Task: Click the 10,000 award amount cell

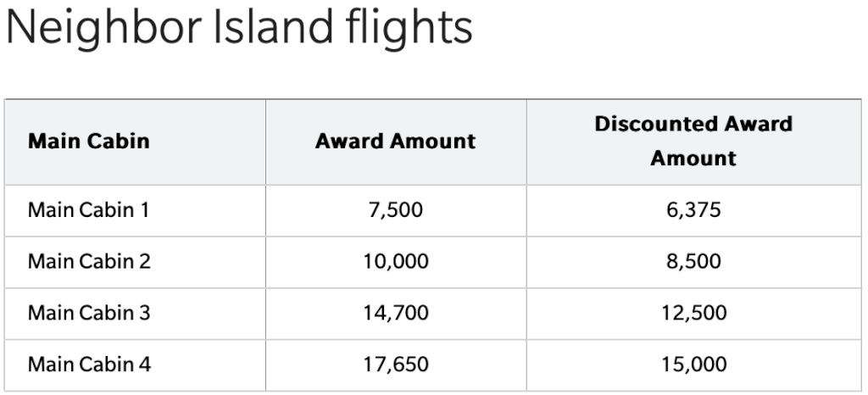Action: pos(396,261)
